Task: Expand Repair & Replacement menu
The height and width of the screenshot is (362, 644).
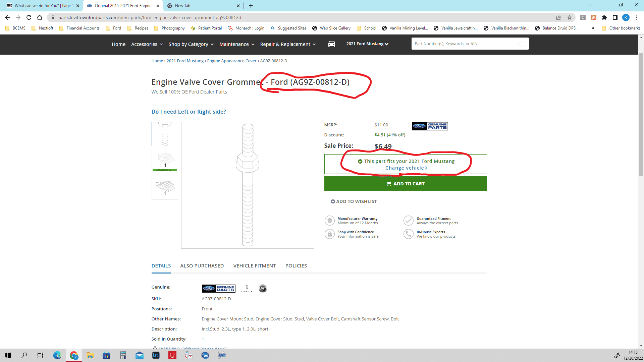Action: click(x=288, y=44)
